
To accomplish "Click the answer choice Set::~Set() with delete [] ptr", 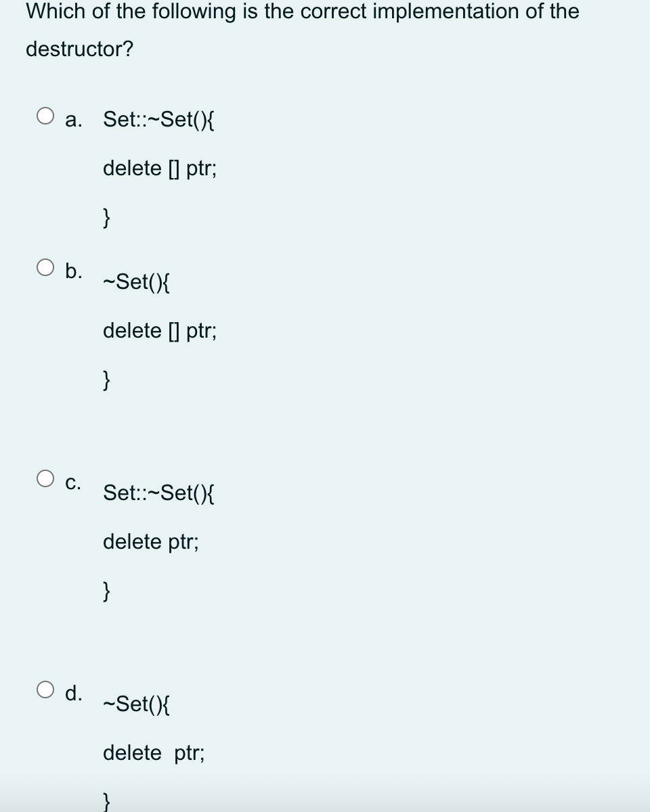I will 159,119.
